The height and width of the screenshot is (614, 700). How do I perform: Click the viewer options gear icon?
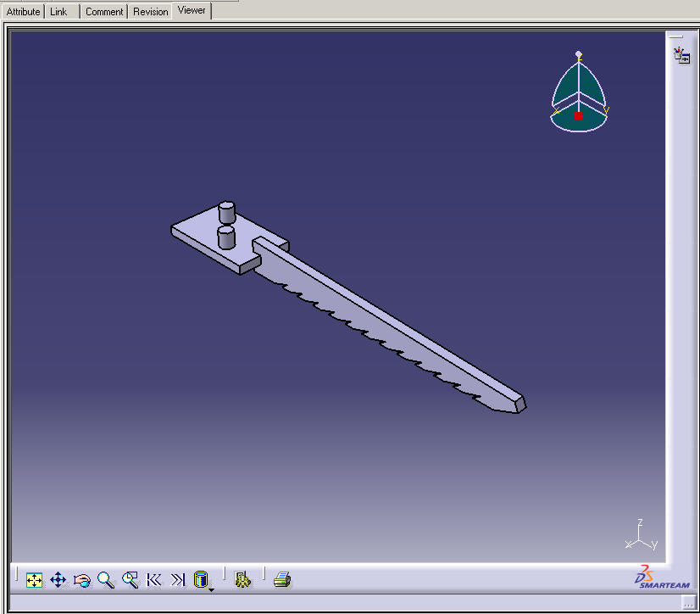pos(242,580)
